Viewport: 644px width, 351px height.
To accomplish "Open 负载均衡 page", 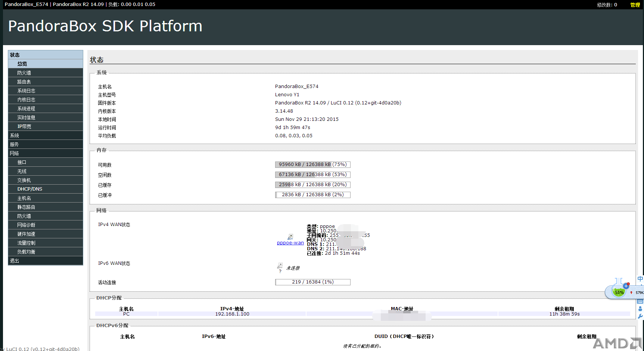I will (x=46, y=252).
